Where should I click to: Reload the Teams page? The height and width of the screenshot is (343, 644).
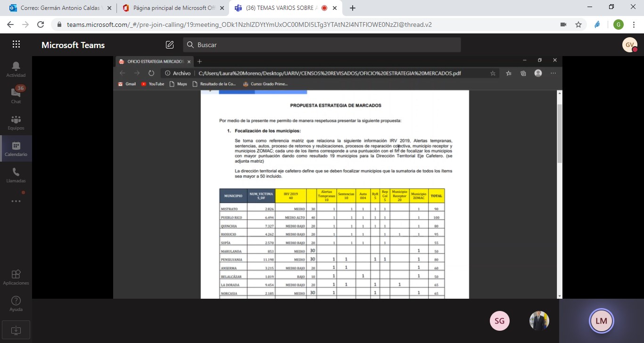pyautogui.click(x=41, y=24)
